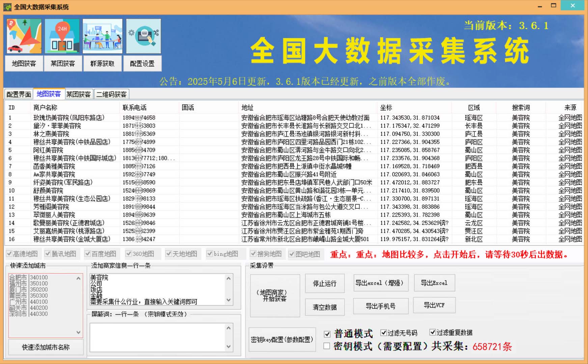588x364 pixels.
Task: Click 清空数据 to clear data
Action: 324,307
